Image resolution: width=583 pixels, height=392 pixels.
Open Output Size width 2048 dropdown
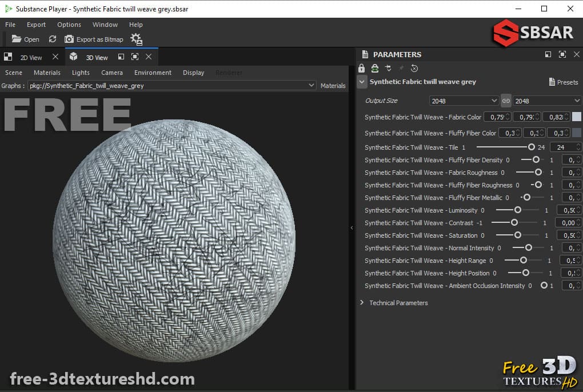click(x=464, y=101)
